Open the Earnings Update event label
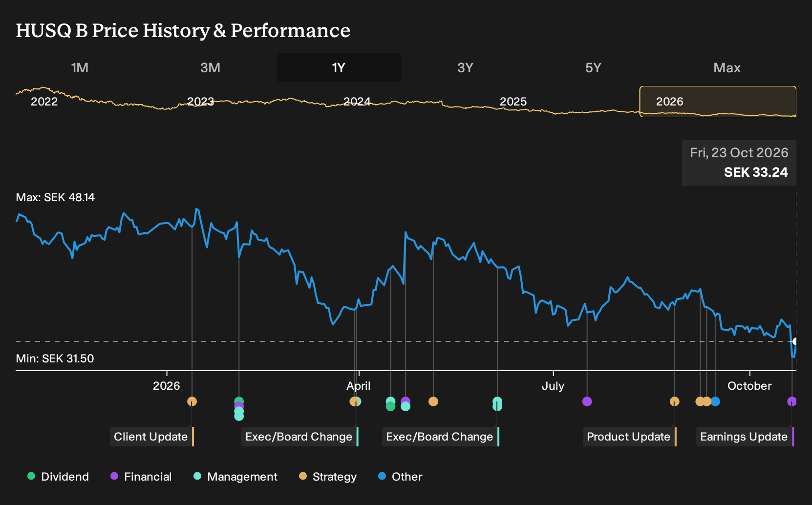Image resolution: width=812 pixels, height=505 pixels. 745,437
